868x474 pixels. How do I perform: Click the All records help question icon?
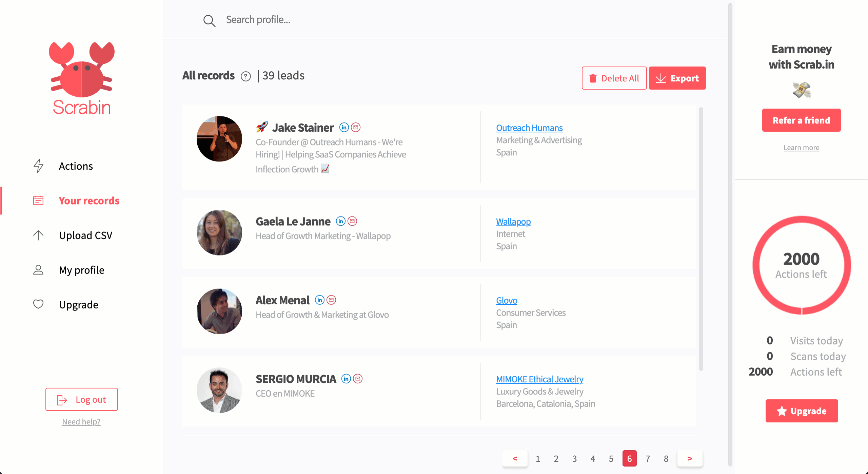(246, 76)
